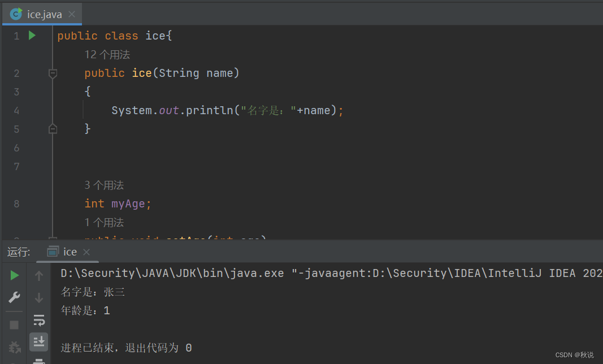Close the ice run tab

(86, 252)
